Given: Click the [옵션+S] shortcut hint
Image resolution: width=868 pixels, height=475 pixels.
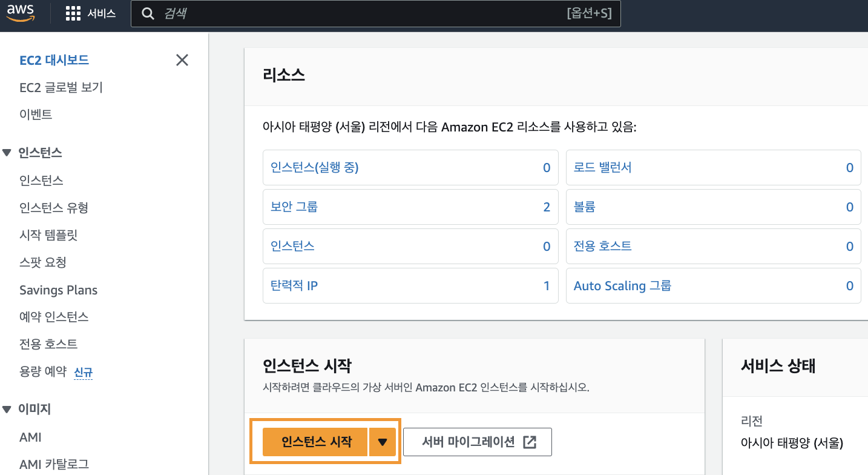Looking at the screenshot, I should pos(589,13).
